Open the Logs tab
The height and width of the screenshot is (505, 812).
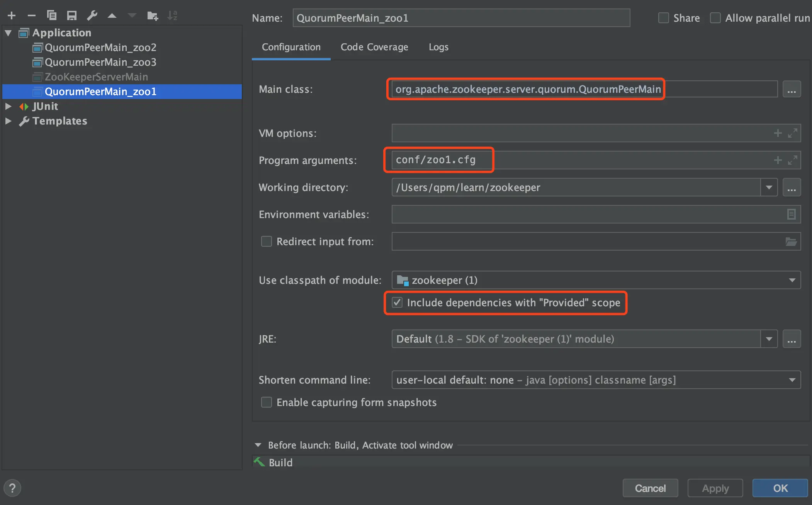click(x=438, y=47)
